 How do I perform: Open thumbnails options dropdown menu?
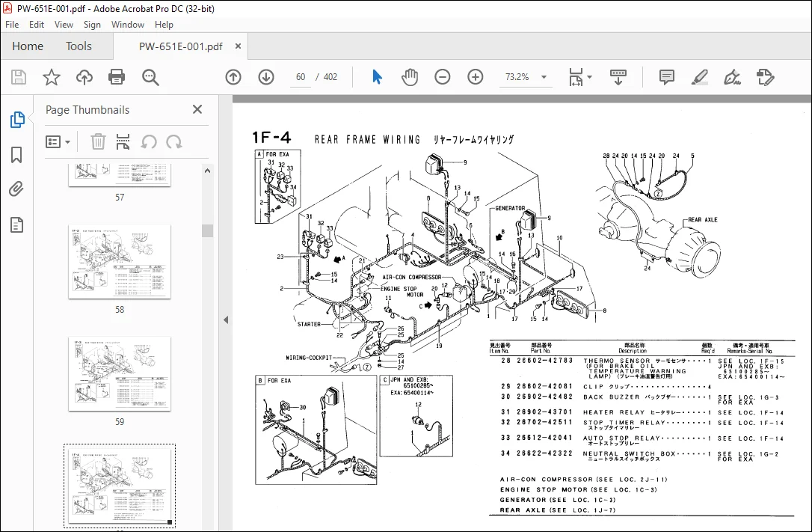[58, 141]
